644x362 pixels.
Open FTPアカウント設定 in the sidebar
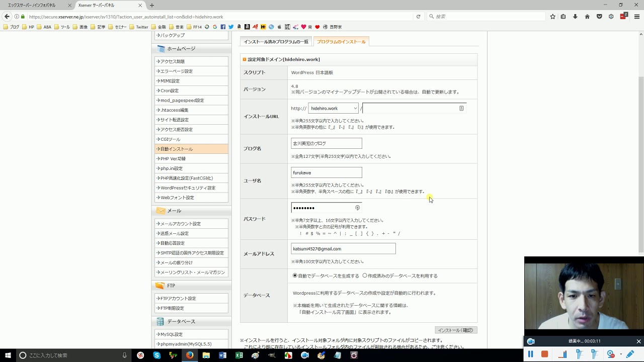coord(191,299)
